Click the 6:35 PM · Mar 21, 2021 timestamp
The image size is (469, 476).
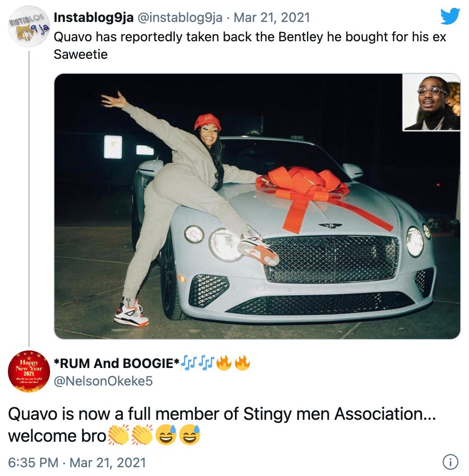click(x=77, y=463)
